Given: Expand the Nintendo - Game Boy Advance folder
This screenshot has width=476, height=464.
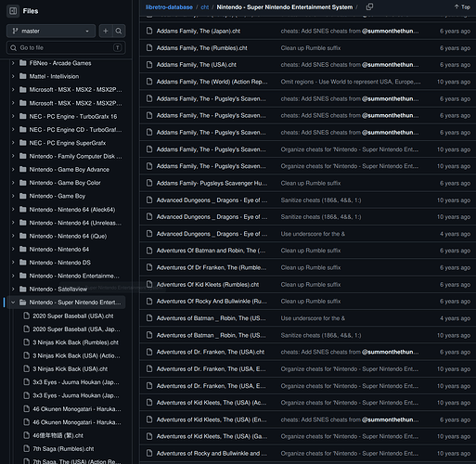Looking at the screenshot, I should pos(13,170).
